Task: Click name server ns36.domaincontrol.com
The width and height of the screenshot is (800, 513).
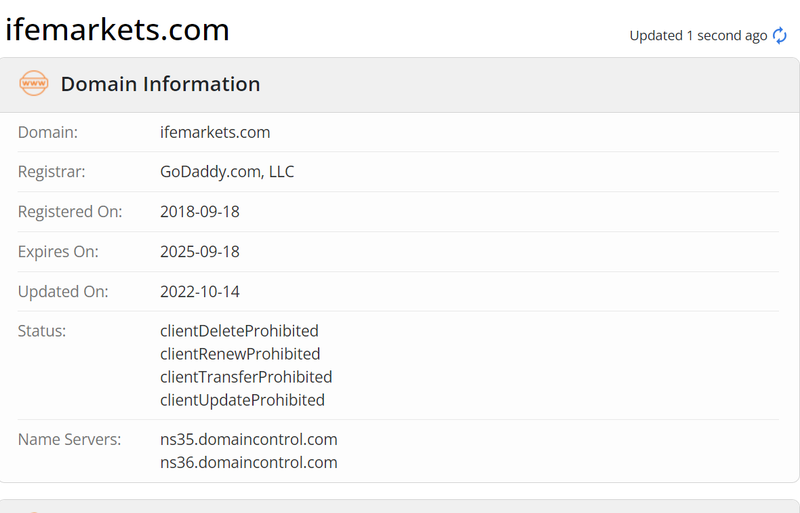Action: (248, 462)
